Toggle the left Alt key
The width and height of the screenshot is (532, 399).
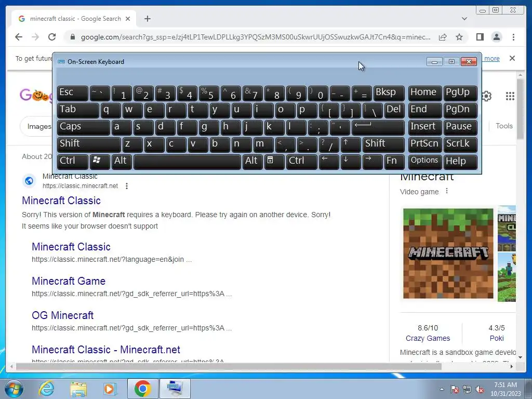122,161
